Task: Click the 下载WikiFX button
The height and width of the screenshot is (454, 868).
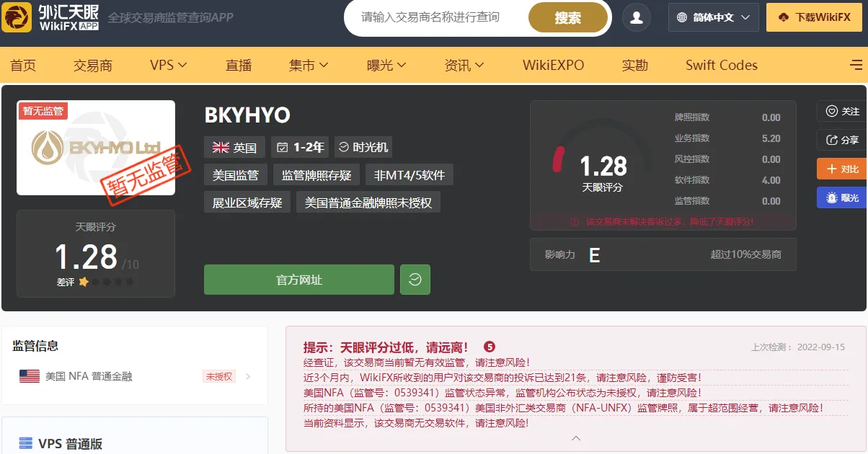Action: (x=814, y=18)
